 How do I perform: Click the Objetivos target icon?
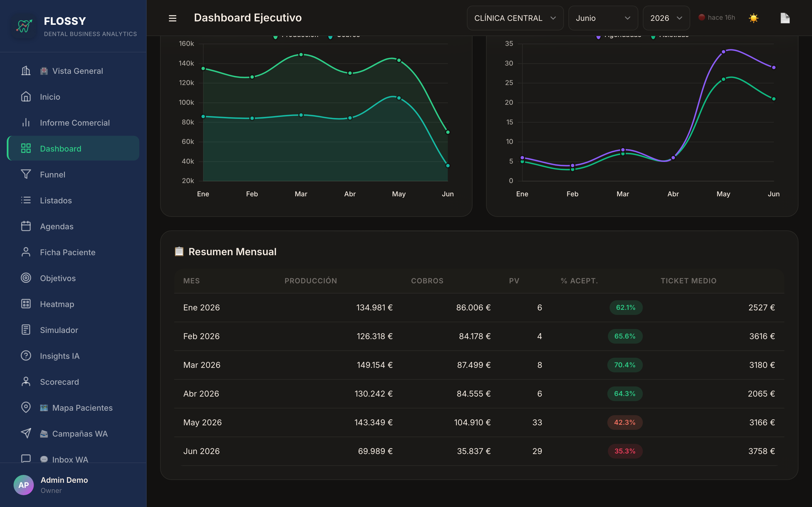click(26, 278)
